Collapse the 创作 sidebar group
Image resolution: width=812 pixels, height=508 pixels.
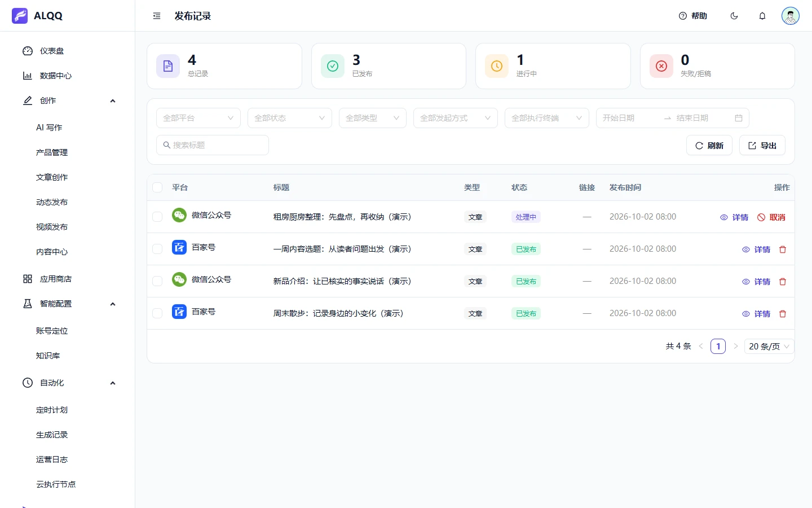click(68, 100)
